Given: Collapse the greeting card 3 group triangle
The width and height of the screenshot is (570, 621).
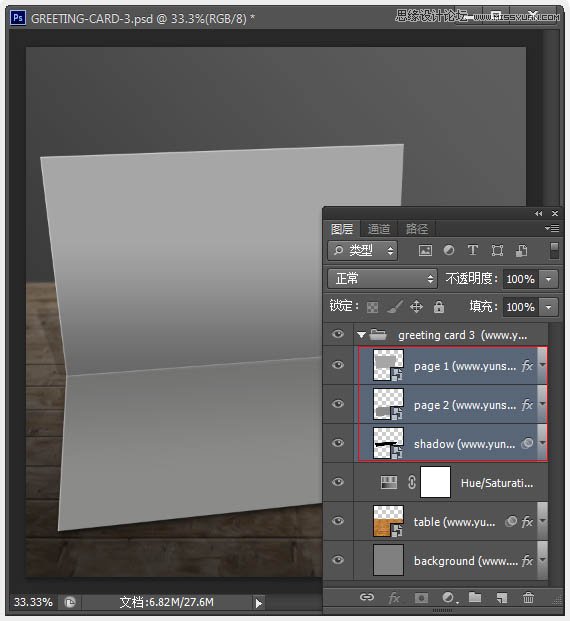Looking at the screenshot, I should point(361,335).
